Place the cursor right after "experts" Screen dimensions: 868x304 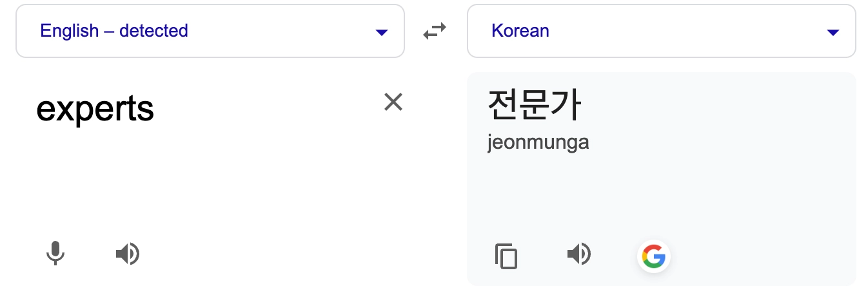click(x=155, y=109)
